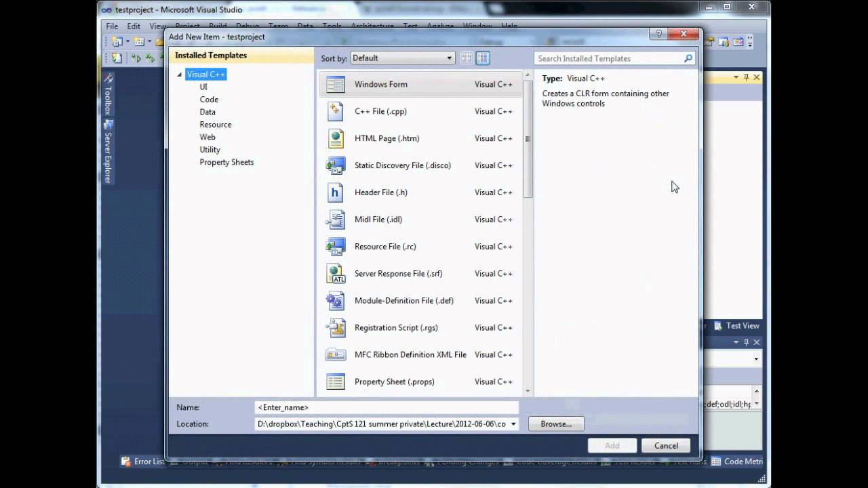
Task: Open the Toolbox side panel in Visual Studio
Action: (108, 94)
